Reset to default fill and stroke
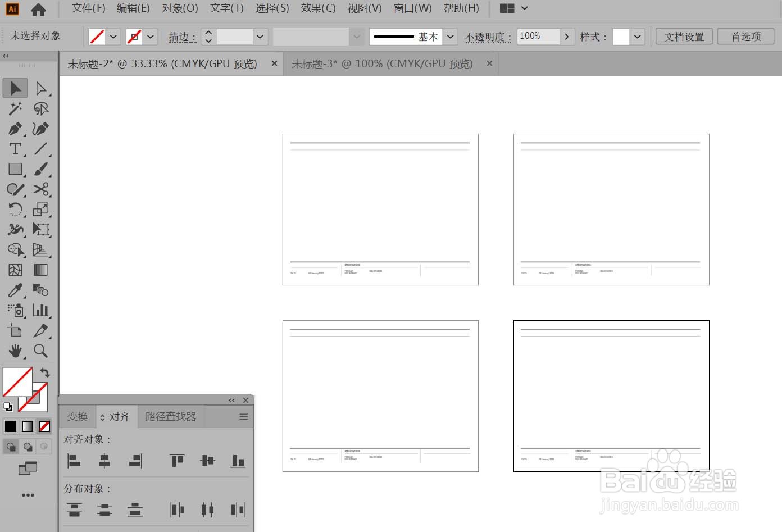Image resolution: width=782 pixels, height=532 pixels. [8, 407]
